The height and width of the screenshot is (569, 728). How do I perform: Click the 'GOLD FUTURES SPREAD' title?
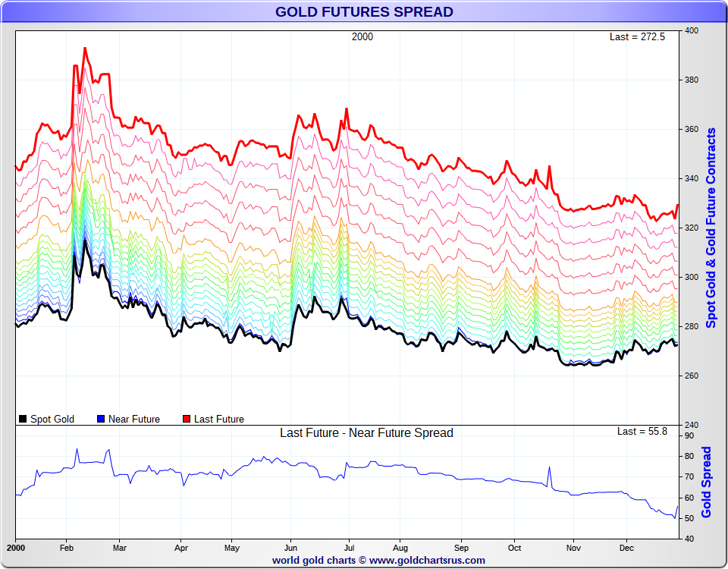click(x=364, y=11)
